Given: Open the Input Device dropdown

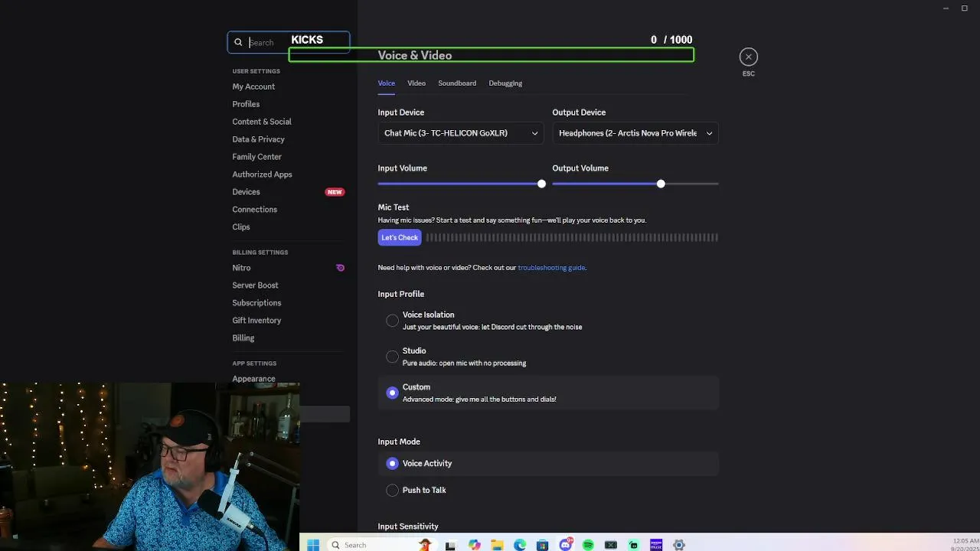Looking at the screenshot, I should tap(460, 133).
